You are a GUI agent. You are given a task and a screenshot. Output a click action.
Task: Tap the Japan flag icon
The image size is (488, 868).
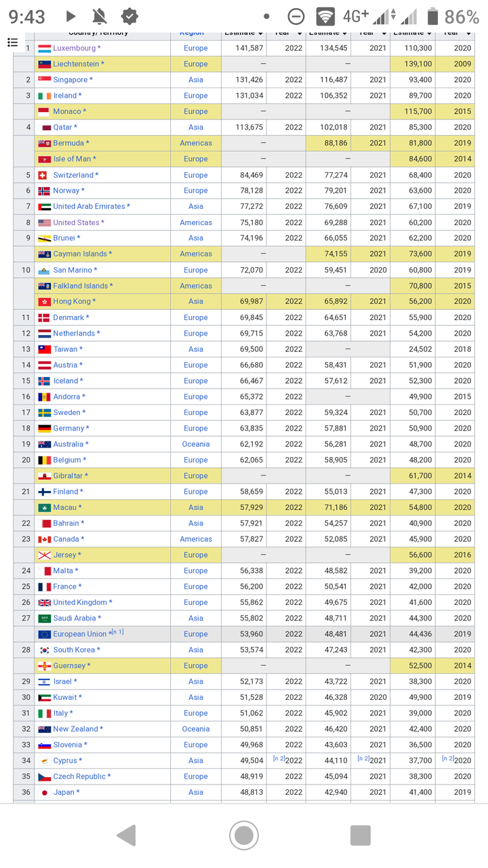click(45, 792)
